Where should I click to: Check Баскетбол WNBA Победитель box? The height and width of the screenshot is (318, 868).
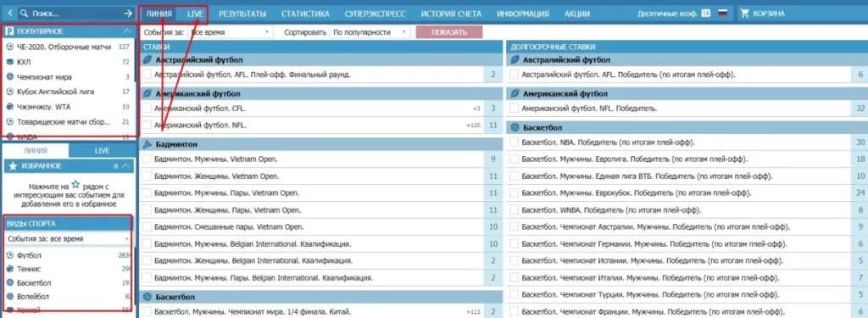point(515,210)
